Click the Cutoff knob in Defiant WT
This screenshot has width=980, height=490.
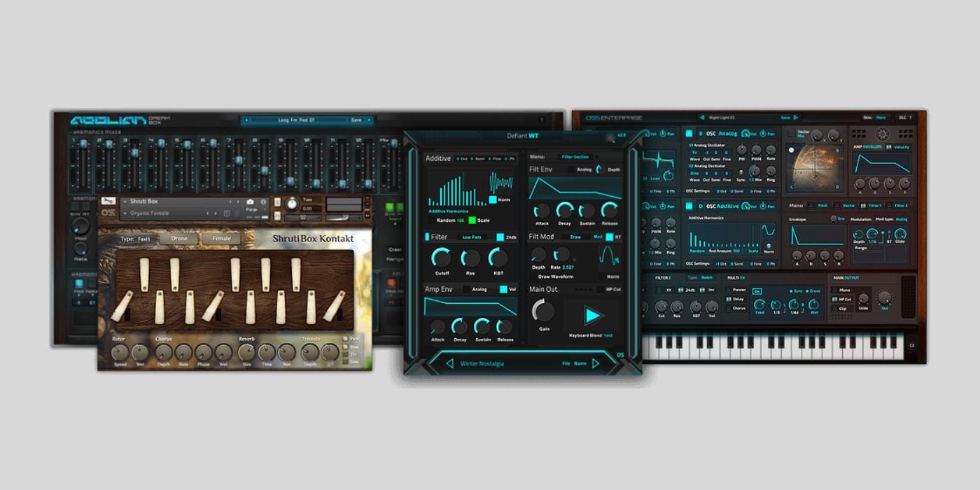tap(442, 258)
